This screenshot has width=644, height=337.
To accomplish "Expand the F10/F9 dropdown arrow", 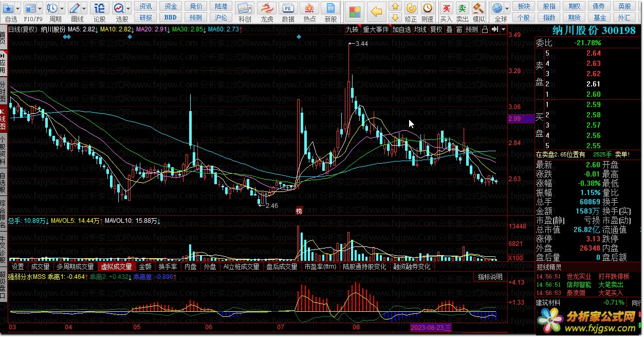I will (41, 8).
